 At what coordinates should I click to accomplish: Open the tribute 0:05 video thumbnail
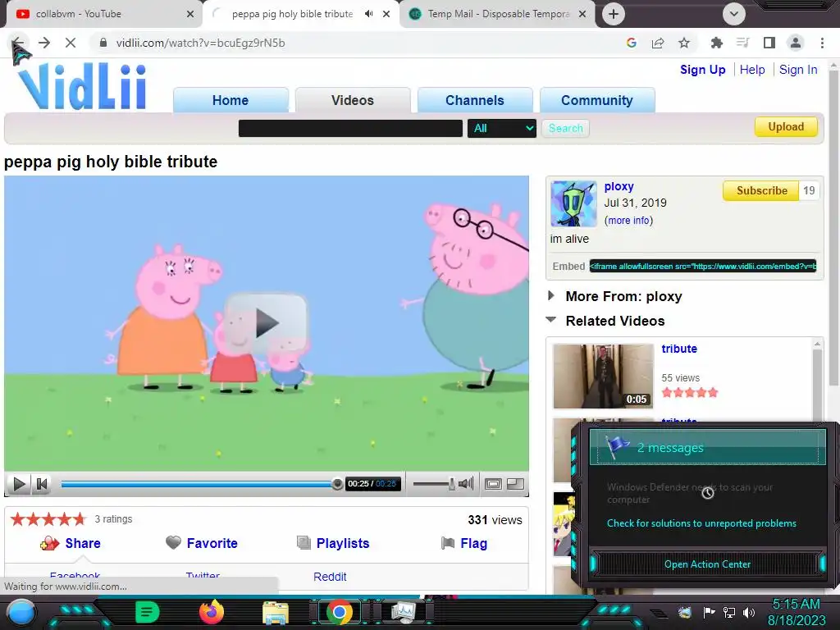pyautogui.click(x=603, y=376)
